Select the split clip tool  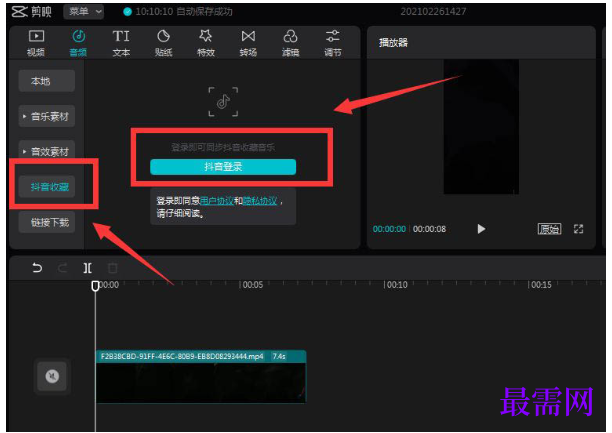click(x=87, y=268)
